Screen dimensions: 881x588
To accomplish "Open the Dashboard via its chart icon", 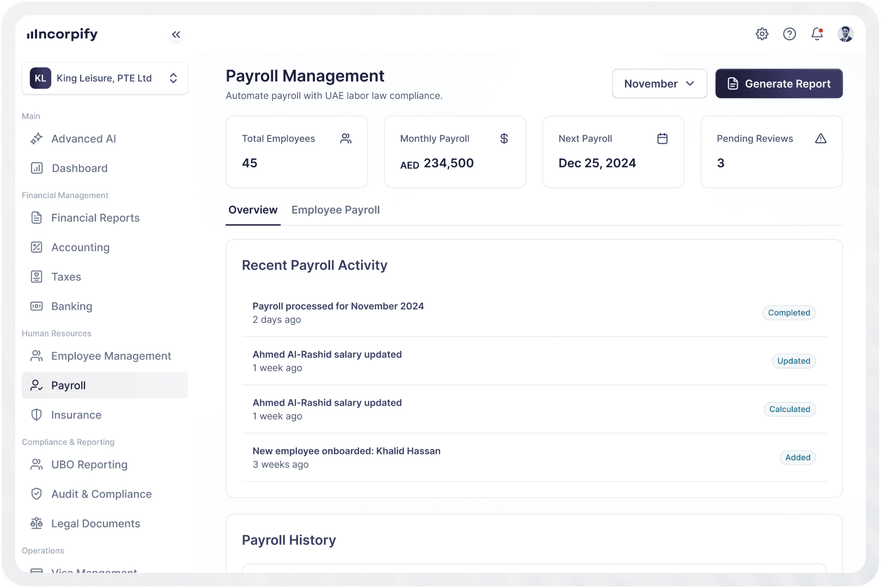I will (36, 168).
